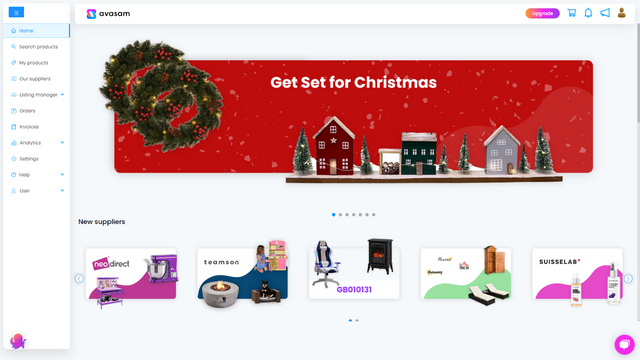
Task: Collapse the sidebar with hamburger button
Action: [x=16, y=12]
